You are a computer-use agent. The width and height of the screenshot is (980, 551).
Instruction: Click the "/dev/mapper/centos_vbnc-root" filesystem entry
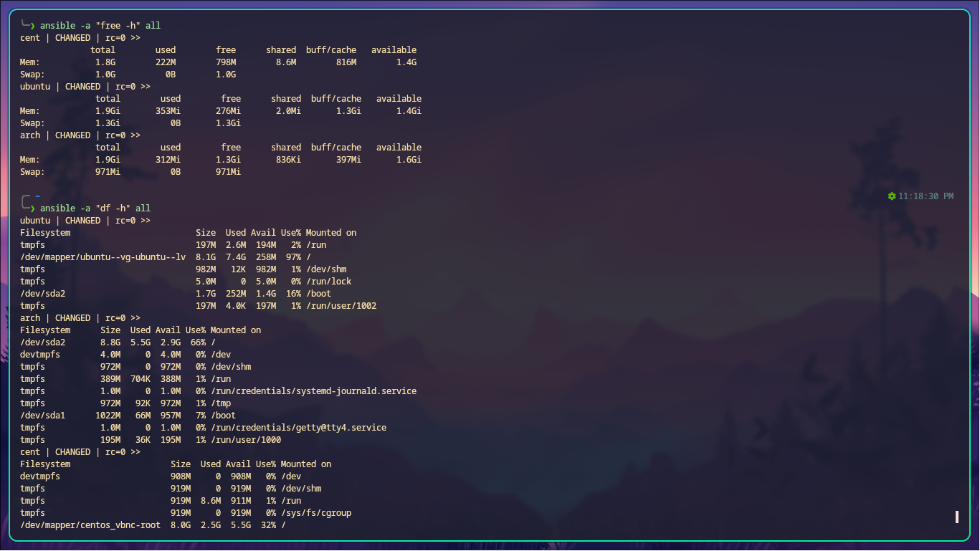click(x=89, y=524)
